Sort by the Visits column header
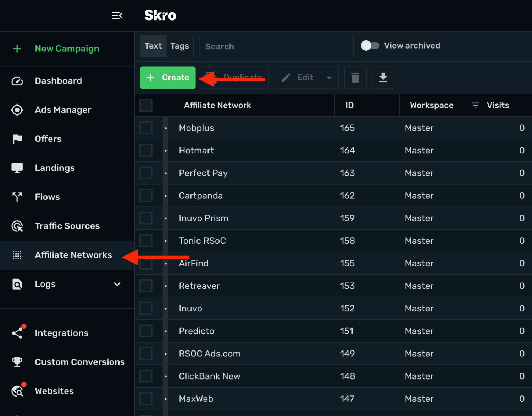The width and height of the screenshot is (532, 416). (498, 105)
